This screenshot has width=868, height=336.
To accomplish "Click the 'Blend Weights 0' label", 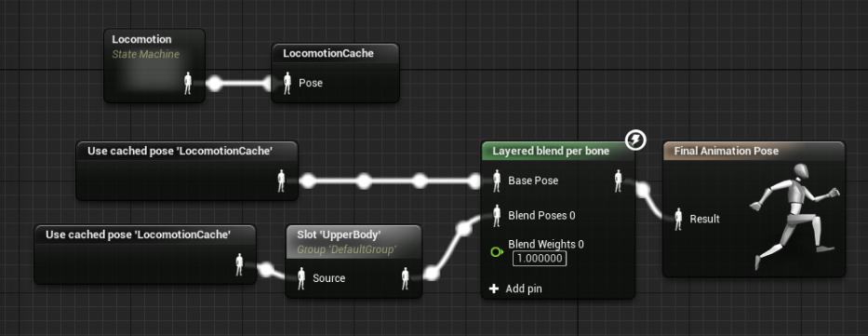I will click(x=546, y=244).
